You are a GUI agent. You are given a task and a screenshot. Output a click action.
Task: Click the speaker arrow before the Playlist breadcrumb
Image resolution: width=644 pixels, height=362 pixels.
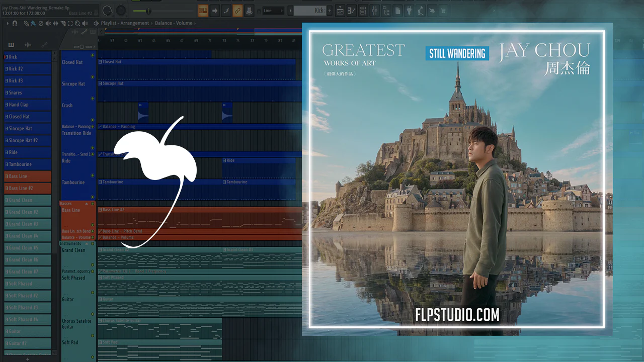coord(96,23)
